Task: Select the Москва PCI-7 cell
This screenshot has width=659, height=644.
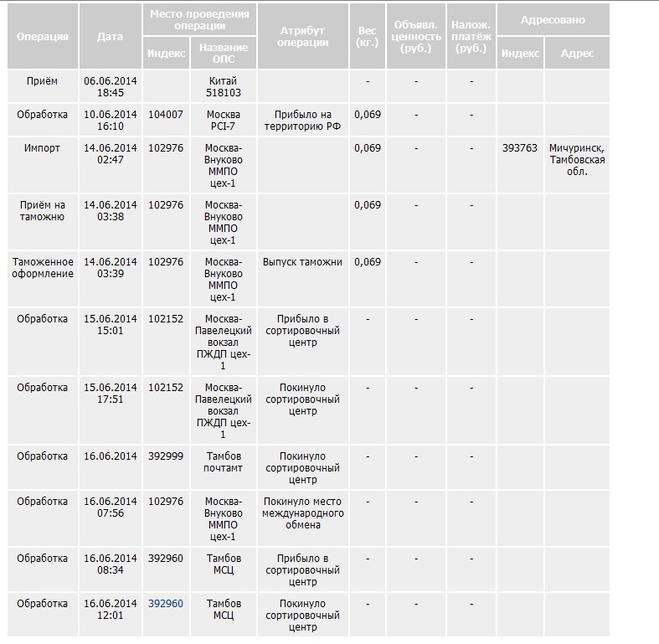Action: (224, 121)
